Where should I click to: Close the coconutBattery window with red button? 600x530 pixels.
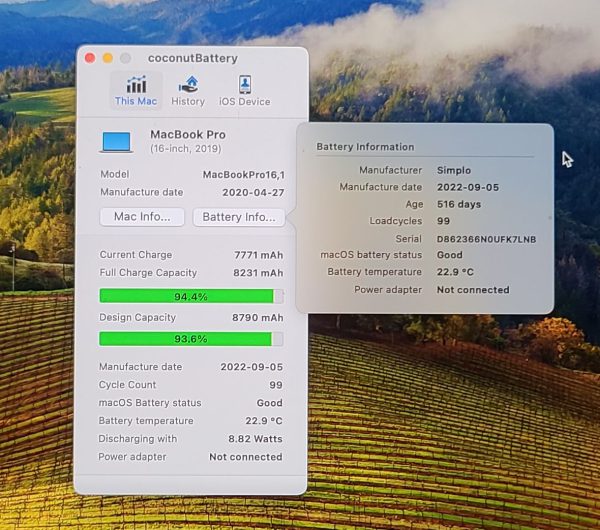(x=90, y=58)
